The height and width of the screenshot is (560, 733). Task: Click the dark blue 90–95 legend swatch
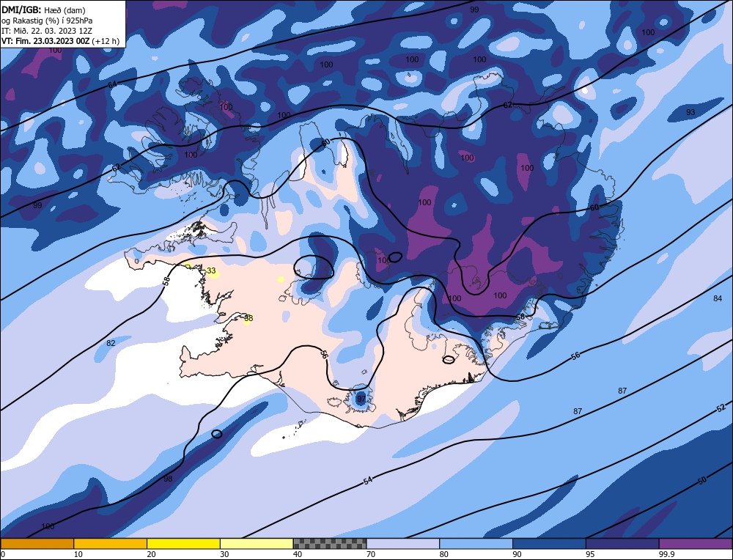[549, 543]
